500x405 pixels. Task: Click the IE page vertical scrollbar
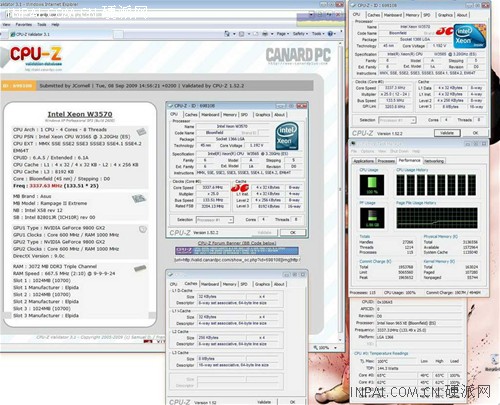coord(340,190)
